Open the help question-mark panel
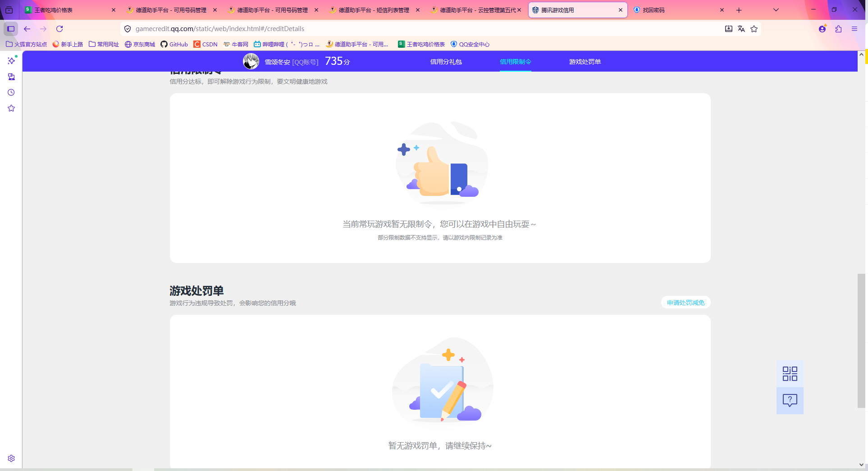868x471 pixels. click(x=789, y=400)
